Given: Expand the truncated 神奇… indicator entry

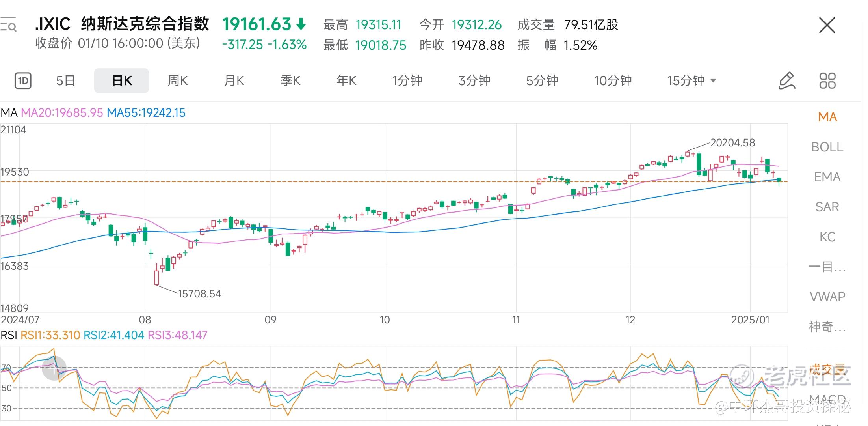Looking at the screenshot, I should tap(827, 327).
